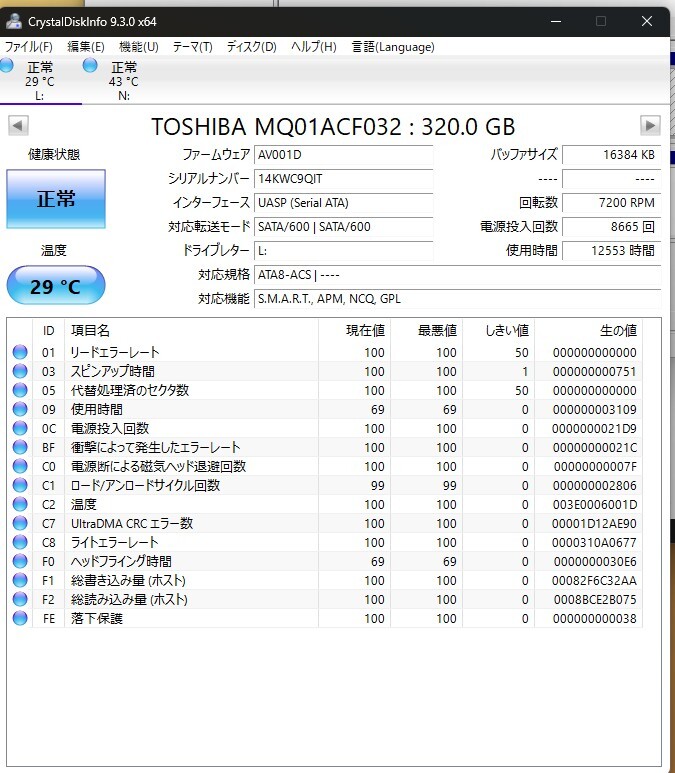Click power on hours field 12553 時間
The width and height of the screenshot is (675, 773).
pyautogui.click(x=611, y=250)
